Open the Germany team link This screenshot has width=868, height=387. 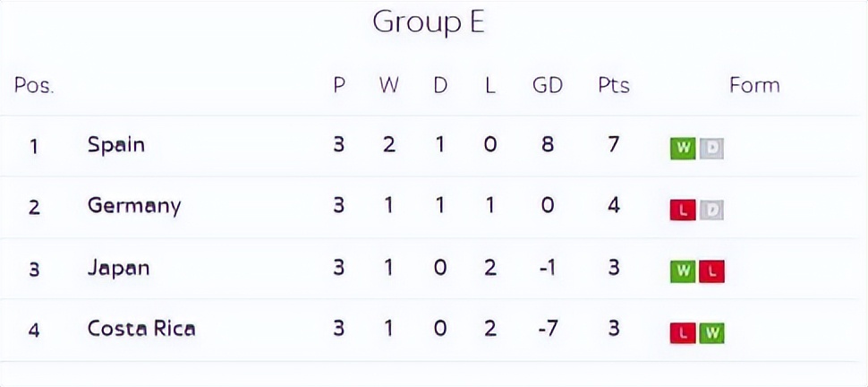tap(134, 206)
